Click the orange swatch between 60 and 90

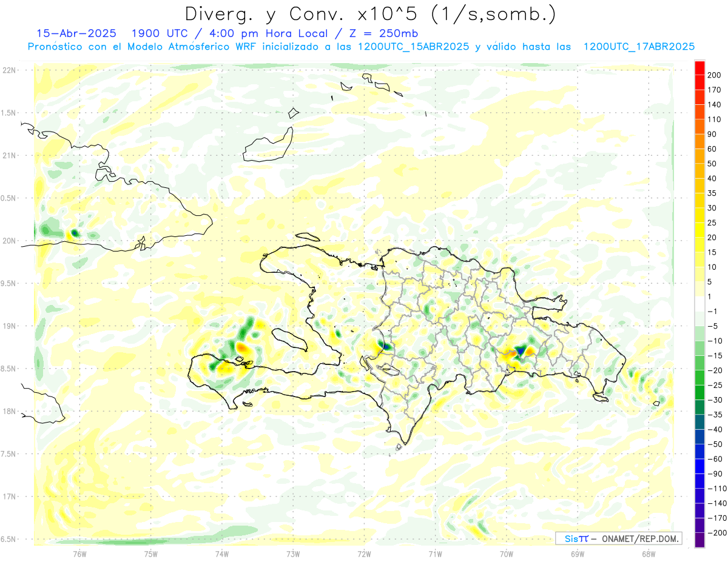point(699,141)
